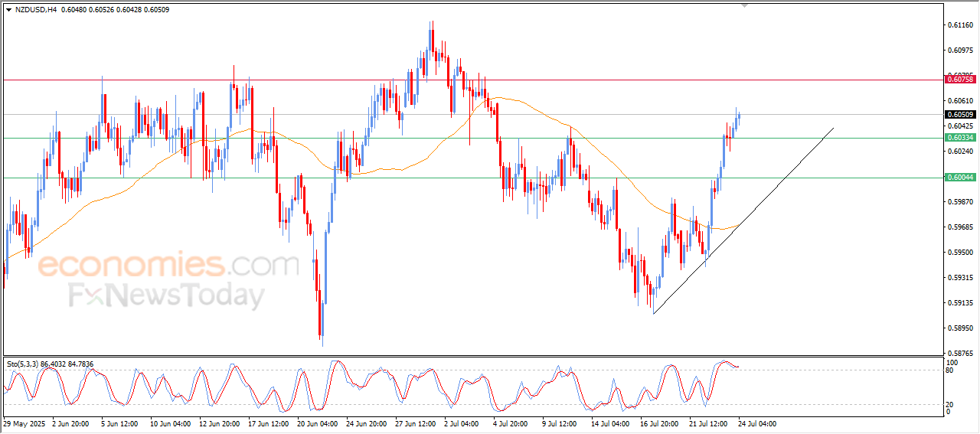Viewport: 980px width, 434px height.
Task: Click the 9 Jul 12:00 time label
Action: 560,423
